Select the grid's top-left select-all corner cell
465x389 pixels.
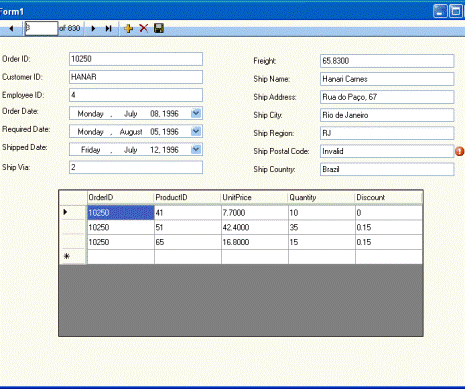[73, 197]
